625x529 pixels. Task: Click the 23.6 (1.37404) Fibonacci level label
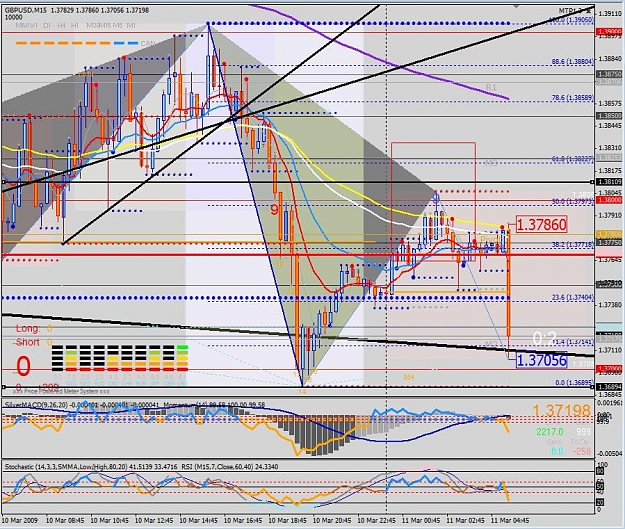coord(572,297)
